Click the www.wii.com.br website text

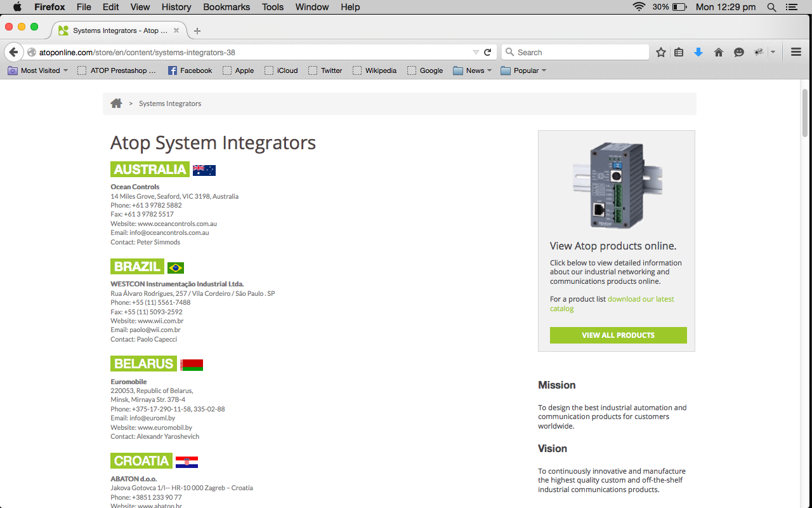160,321
